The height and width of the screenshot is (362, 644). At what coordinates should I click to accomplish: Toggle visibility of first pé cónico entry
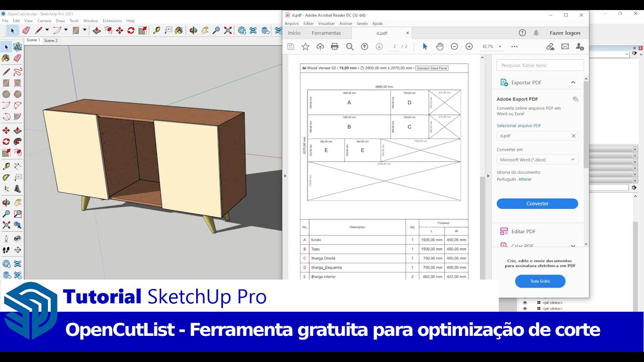[525, 303]
